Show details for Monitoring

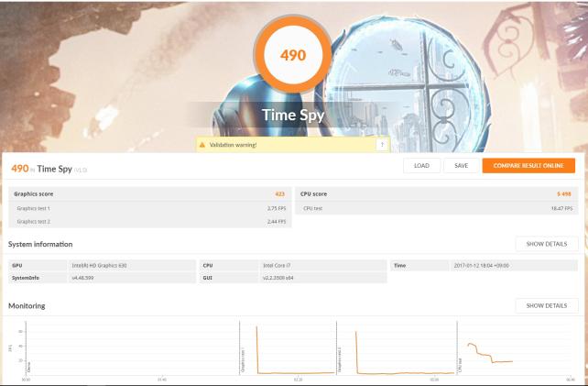(x=547, y=305)
